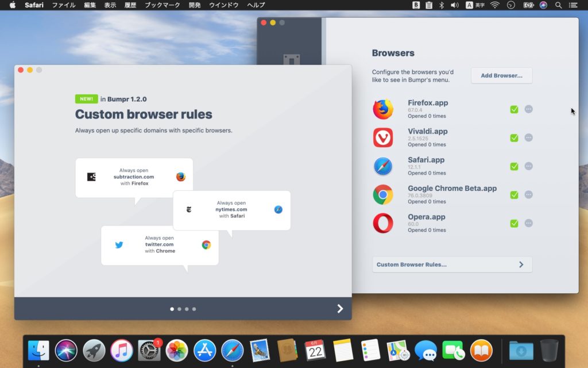
Task: Click the Safari compass icon beside Safari.app
Action: [x=383, y=166]
